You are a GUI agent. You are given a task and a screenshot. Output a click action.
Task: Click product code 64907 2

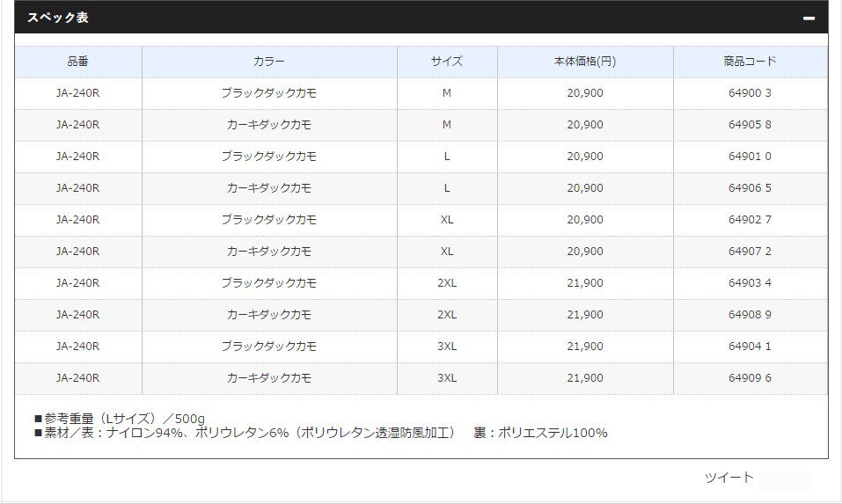[750, 252]
